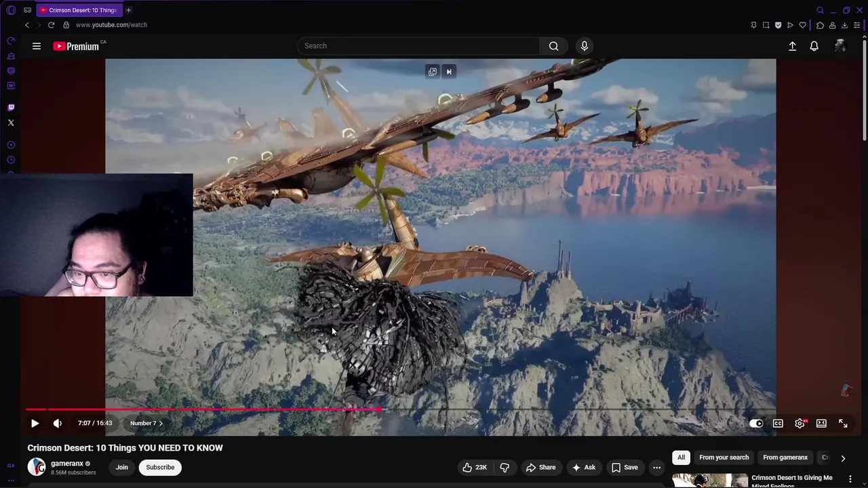The width and height of the screenshot is (868, 488).
Task: Open the YouTube upload/create button
Action: 792,46
